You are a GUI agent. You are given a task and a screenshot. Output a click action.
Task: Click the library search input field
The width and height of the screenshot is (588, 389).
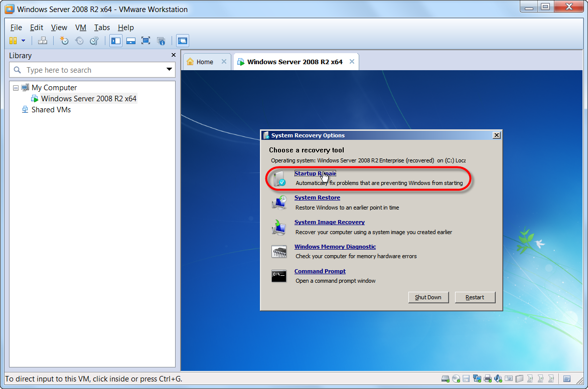click(92, 70)
